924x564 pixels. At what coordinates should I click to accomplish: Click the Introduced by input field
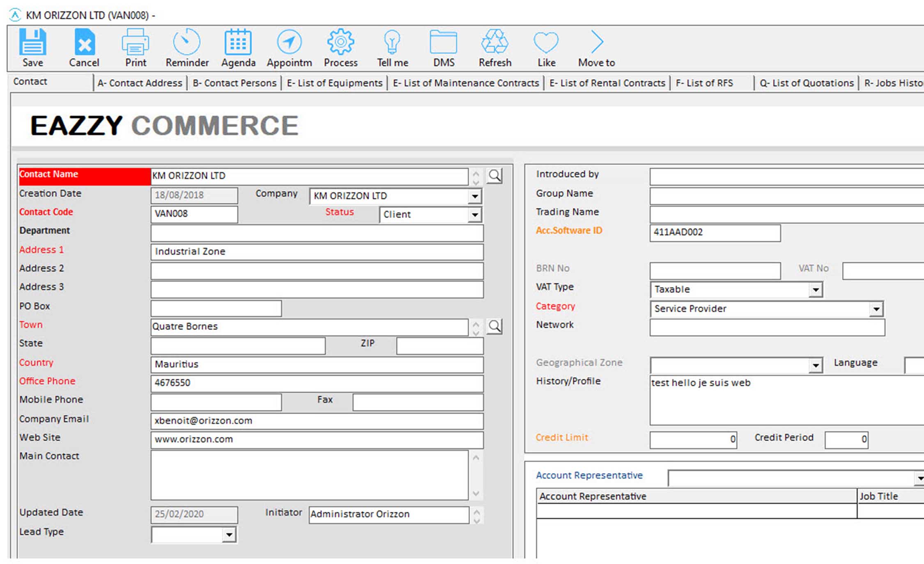[x=787, y=177]
